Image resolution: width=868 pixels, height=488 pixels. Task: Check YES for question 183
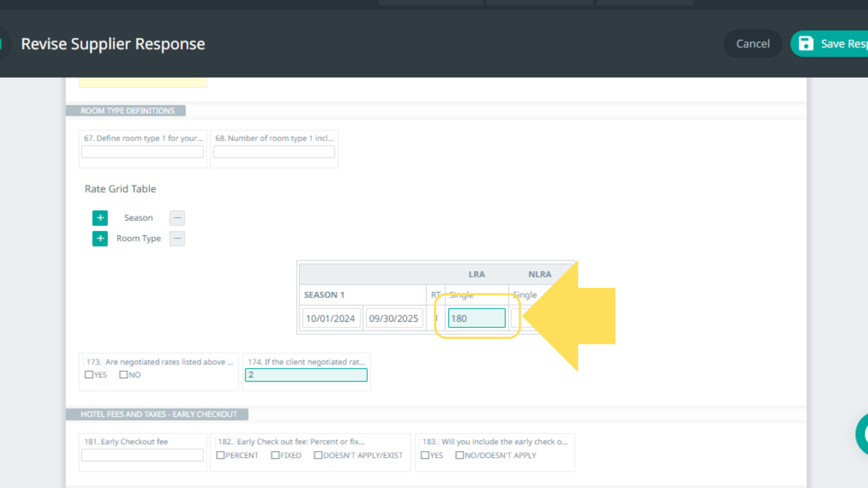pyautogui.click(x=425, y=455)
